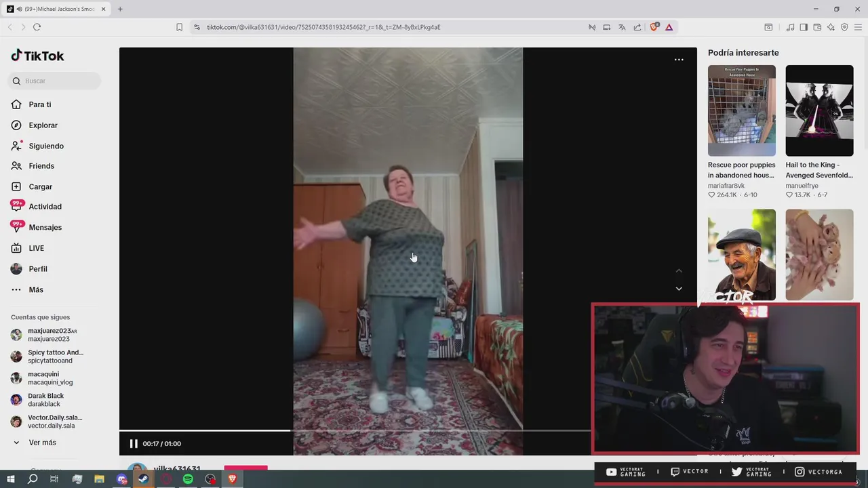Open a new browser tab
Screen dimensions: 868x488
120,9
